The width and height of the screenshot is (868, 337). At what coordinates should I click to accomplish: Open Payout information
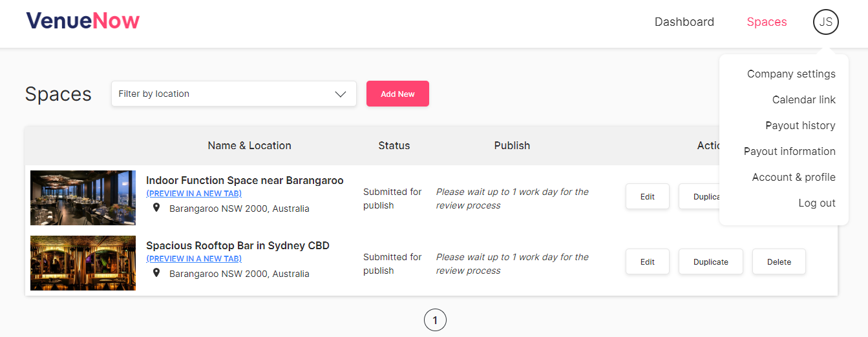tap(790, 151)
